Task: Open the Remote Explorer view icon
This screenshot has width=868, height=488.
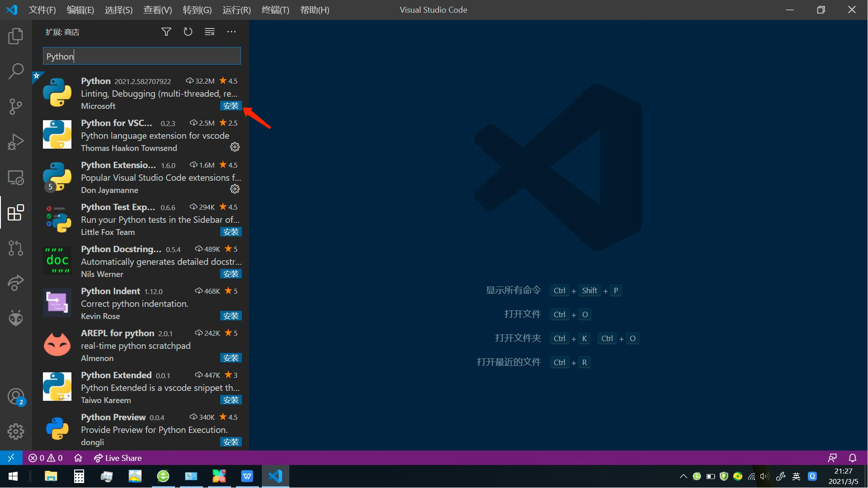Action: tap(16, 178)
